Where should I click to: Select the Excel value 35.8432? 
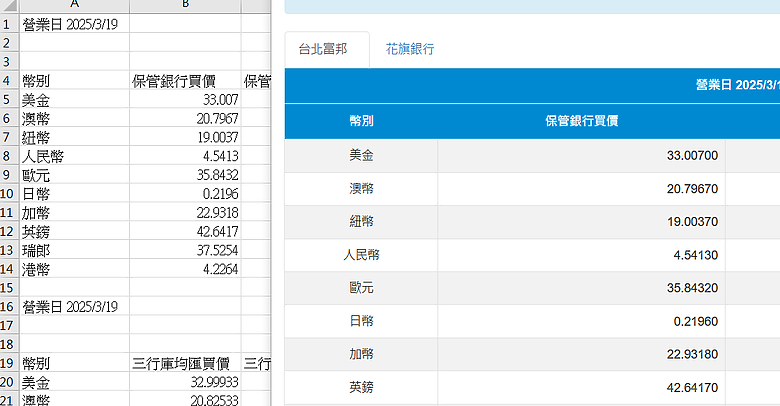[x=185, y=175]
